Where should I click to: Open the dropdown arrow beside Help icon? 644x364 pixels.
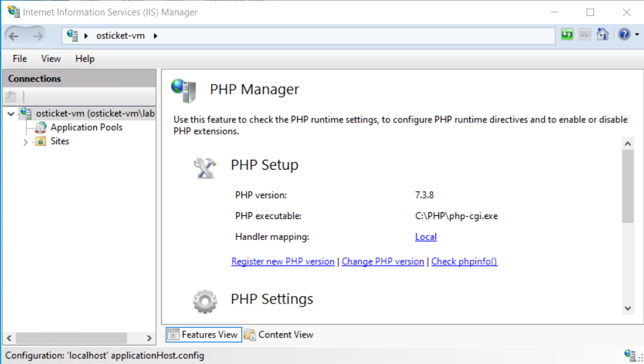click(x=637, y=35)
